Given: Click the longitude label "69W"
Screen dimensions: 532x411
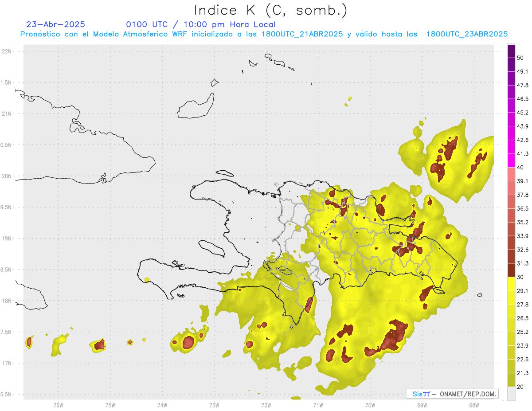Looking at the screenshot, I should [x=422, y=405].
